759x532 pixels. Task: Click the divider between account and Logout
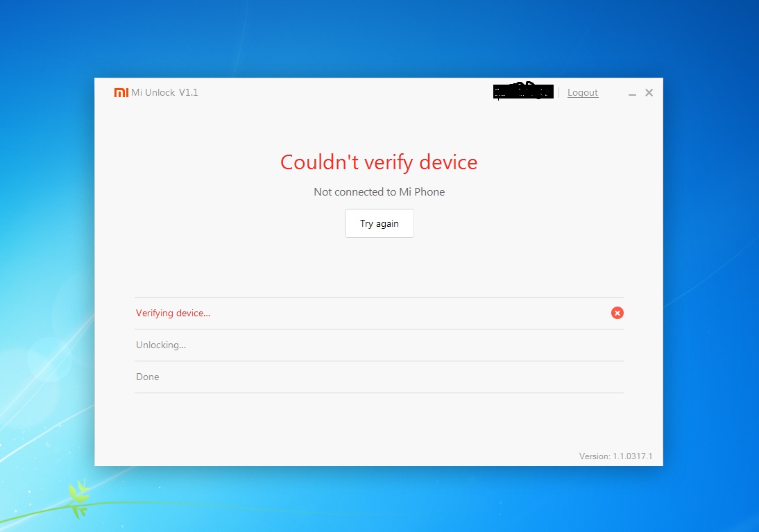coord(559,92)
